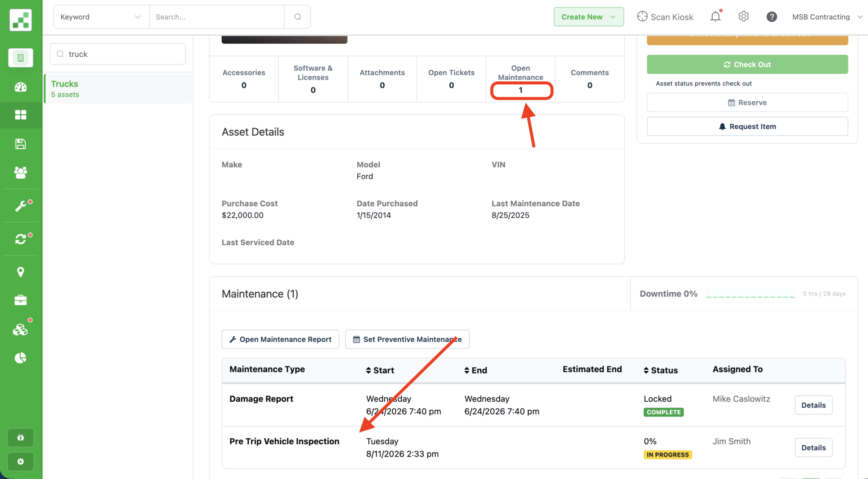Open the briefcase kits sidebar icon
The image size is (868, 479).
pos(20,300)
